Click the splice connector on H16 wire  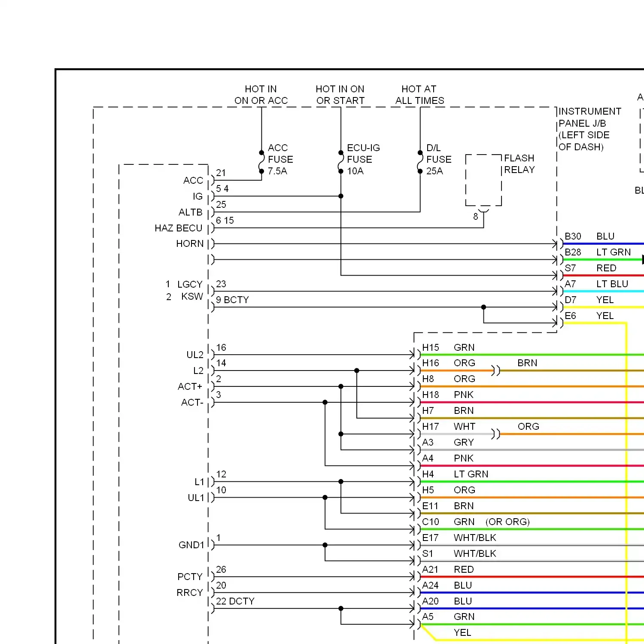(x=496, y=370)
